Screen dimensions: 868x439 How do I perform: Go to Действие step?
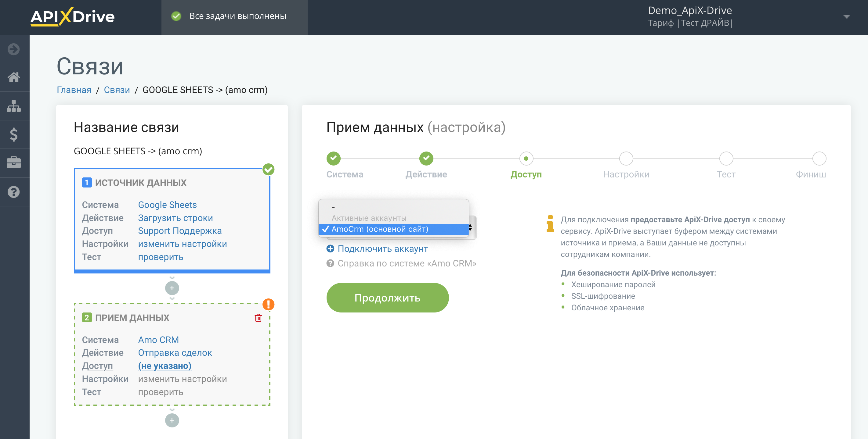426,174
